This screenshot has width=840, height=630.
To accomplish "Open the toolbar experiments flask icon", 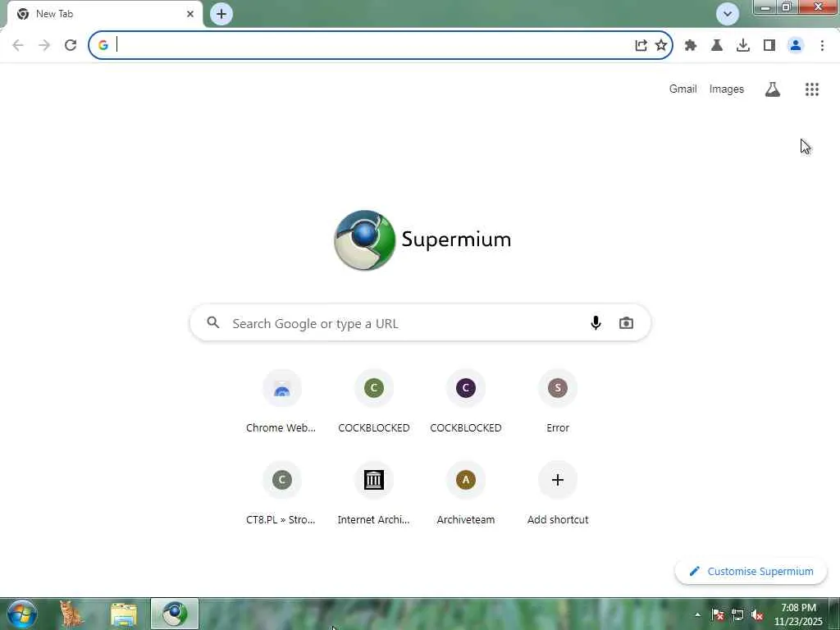I will (x=717, y=45).
